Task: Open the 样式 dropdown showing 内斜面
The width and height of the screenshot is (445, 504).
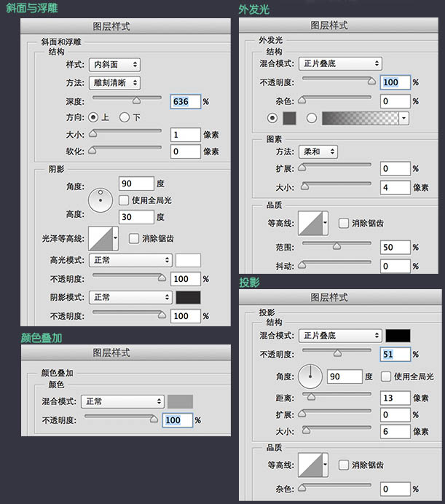Action: point(114,65)
